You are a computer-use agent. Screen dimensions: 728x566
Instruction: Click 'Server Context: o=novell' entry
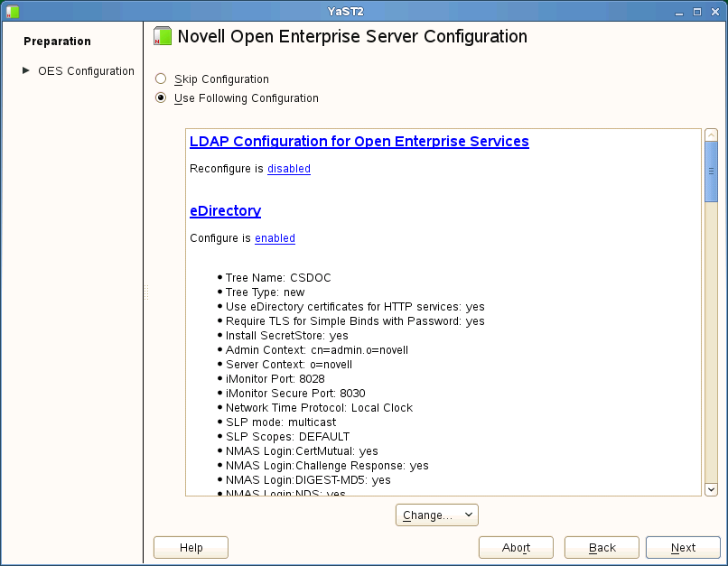click(x=289, y=364)
